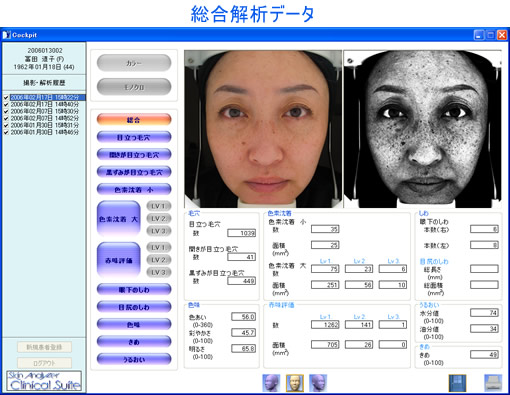
Task: Click the Cockpit title bar app icon
Action: tap(6, 35)
